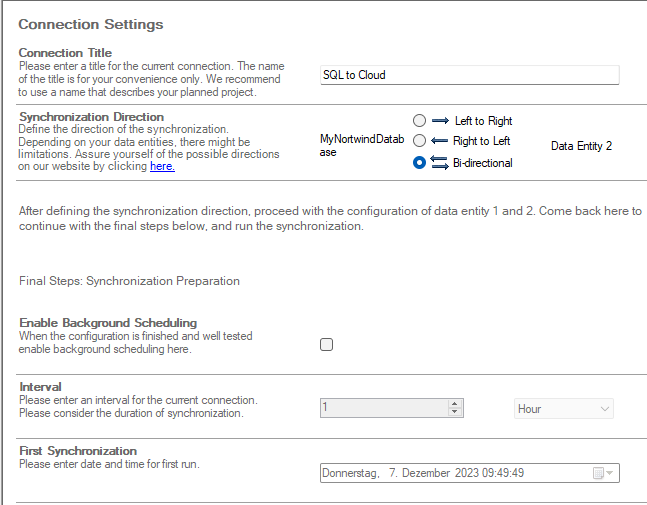Click the 'Connection Title' heading
This screenshot has height=505, width=647.
(65, 53)
